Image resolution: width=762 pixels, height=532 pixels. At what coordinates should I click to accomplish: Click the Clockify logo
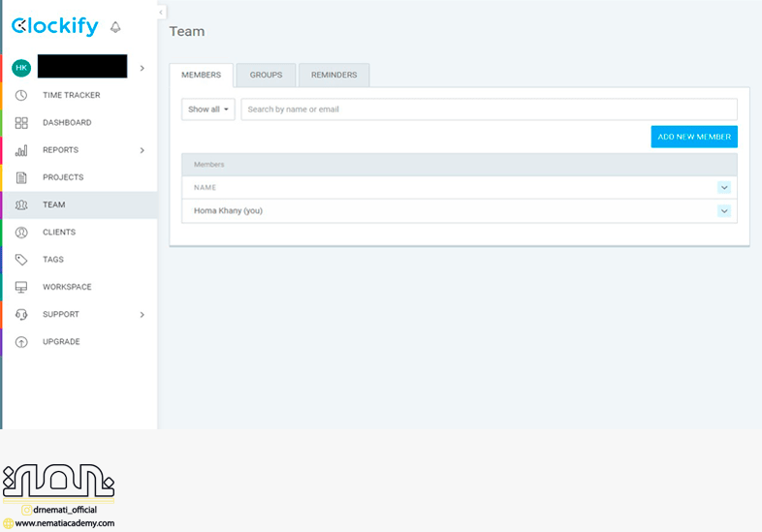tap(55, 27)
